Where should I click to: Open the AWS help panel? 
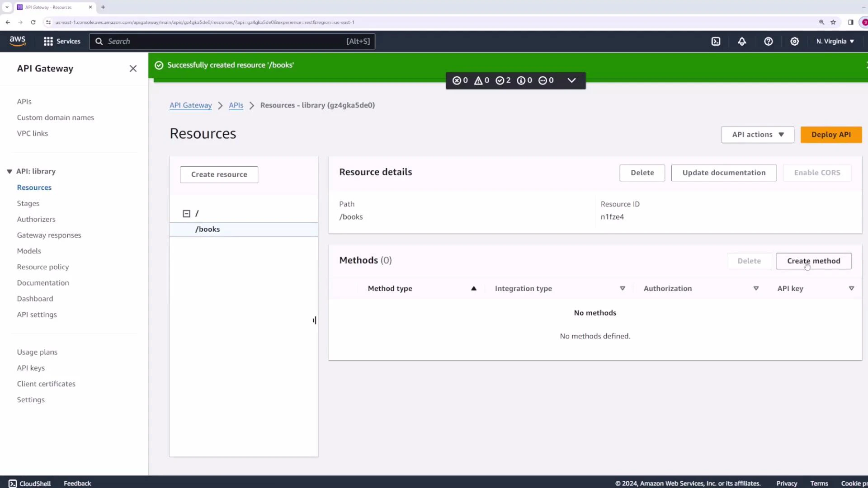click(769, 41)
